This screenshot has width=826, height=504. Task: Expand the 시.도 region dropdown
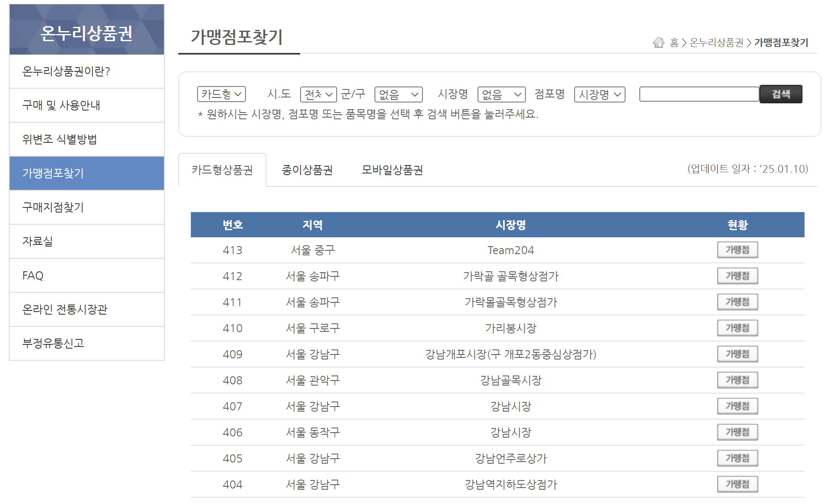[318, 94]
